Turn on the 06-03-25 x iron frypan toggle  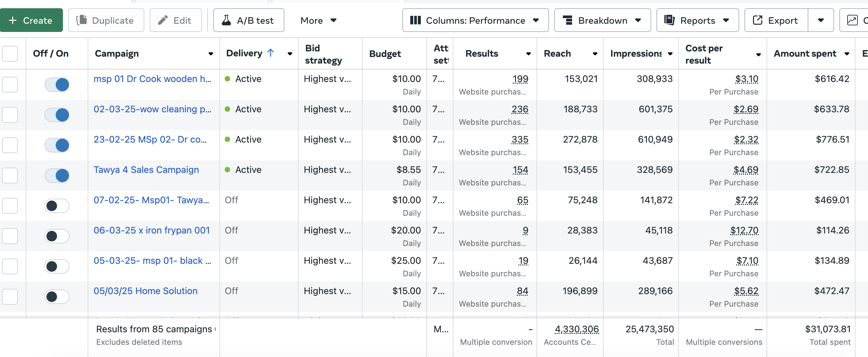click(x=57, y=236)
